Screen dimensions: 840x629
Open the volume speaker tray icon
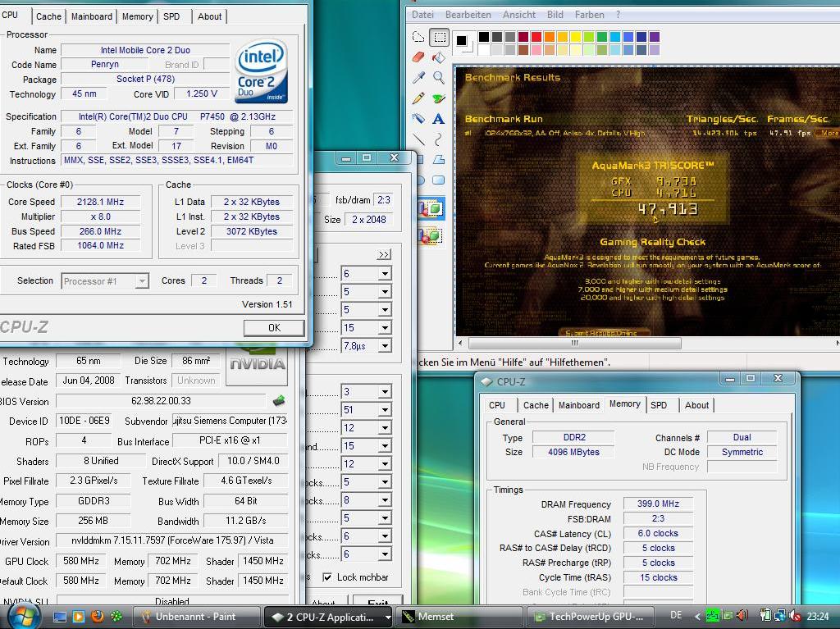tap(742, 616)
